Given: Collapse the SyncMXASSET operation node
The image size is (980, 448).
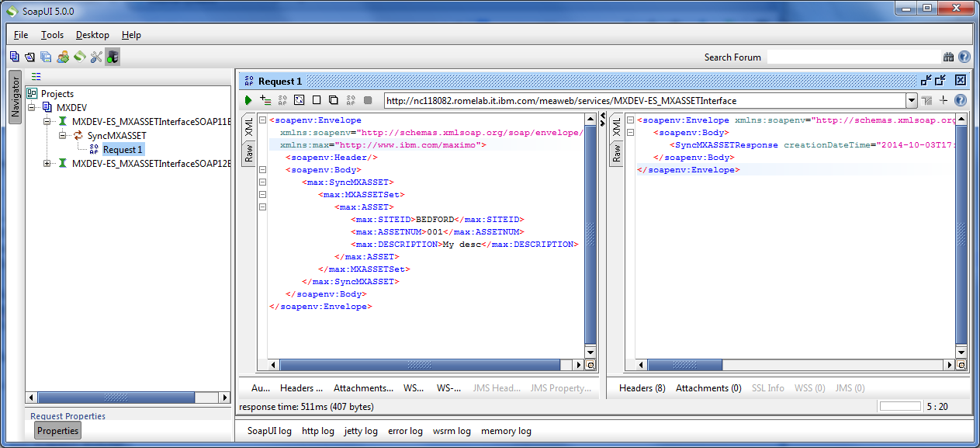Looking at the screenshot, I should [x=63, y=136].
